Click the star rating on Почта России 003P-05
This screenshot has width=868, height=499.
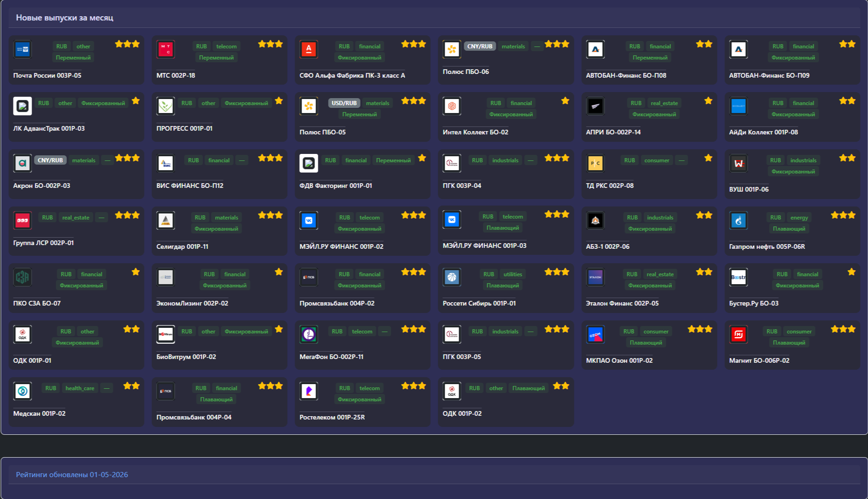(127, 44)
